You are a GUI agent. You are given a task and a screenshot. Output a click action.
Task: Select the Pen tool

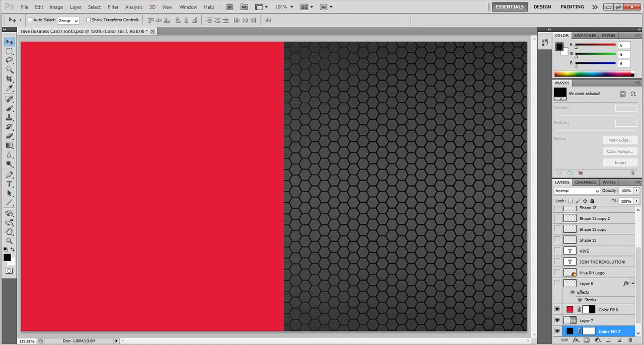tap(9, 175)
